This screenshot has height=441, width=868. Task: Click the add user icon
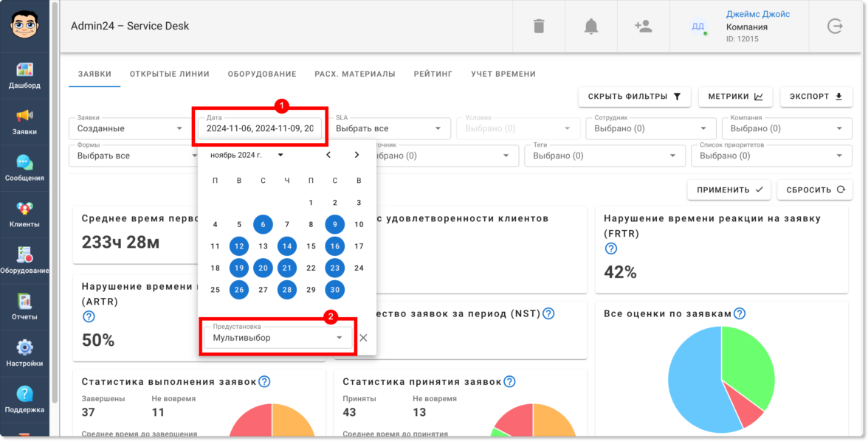(x=644, y=26)
